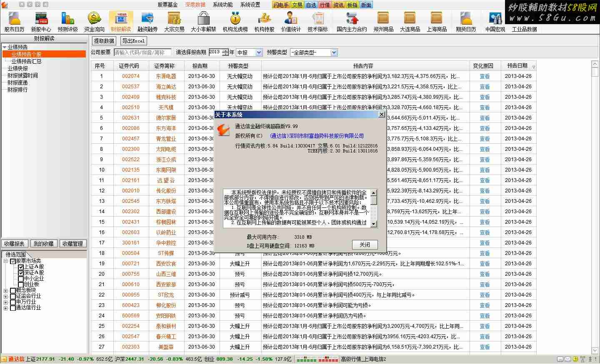Switch to the 闪电手 tab

[281, 5]
